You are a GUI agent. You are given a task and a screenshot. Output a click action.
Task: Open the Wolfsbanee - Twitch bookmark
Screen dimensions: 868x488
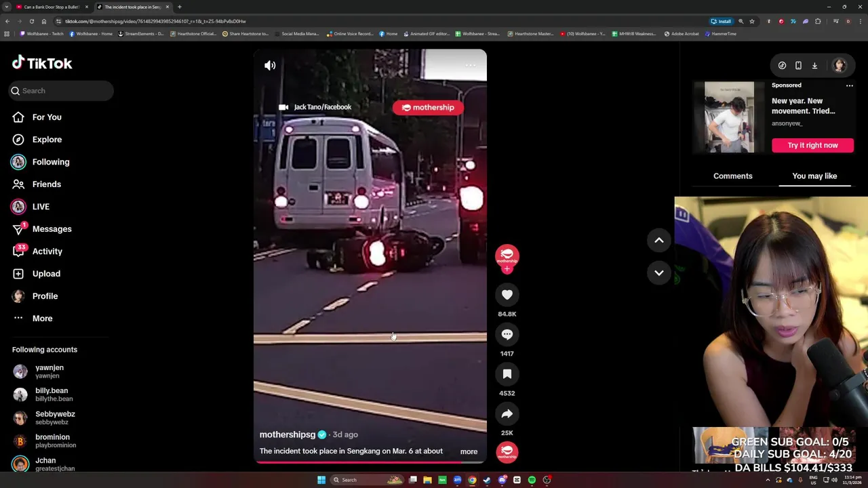pos(42,34)
